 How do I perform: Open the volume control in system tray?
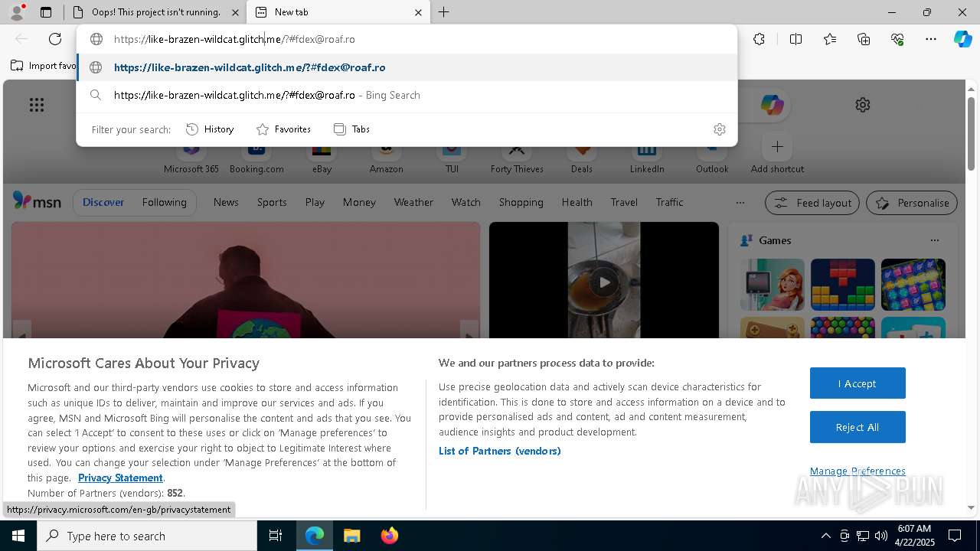881,536
